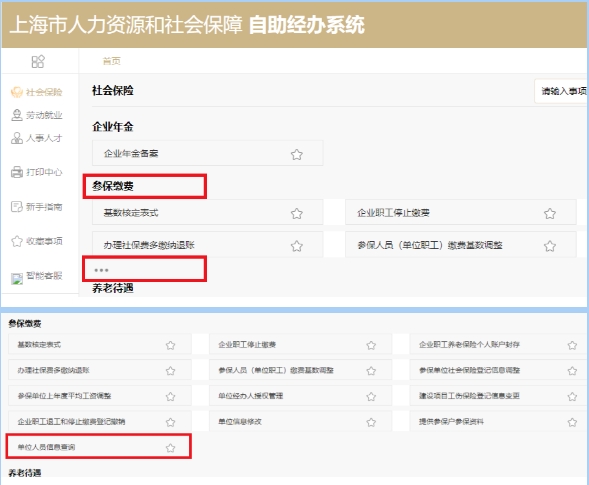589x485 pixels.
Task: Star 参保人员缴费基数调整 in the expanded lower list
Action: tap(371, 371)
